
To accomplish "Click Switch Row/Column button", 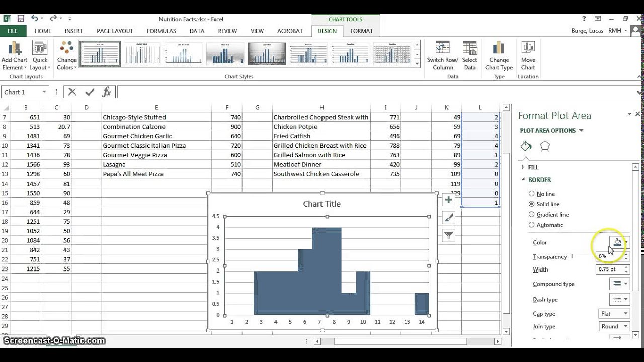I will coord(443,56).
